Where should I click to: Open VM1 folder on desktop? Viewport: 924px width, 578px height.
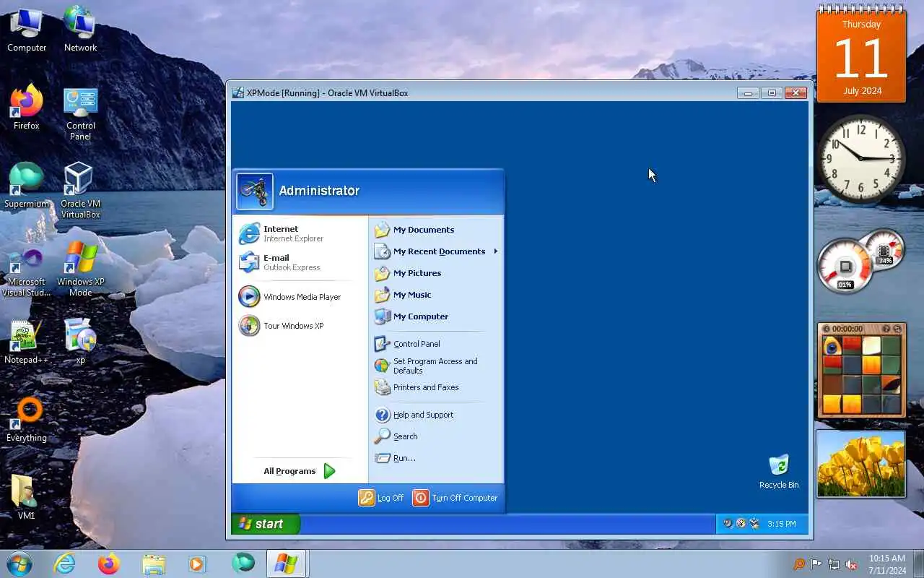click(x=27, y=497)
